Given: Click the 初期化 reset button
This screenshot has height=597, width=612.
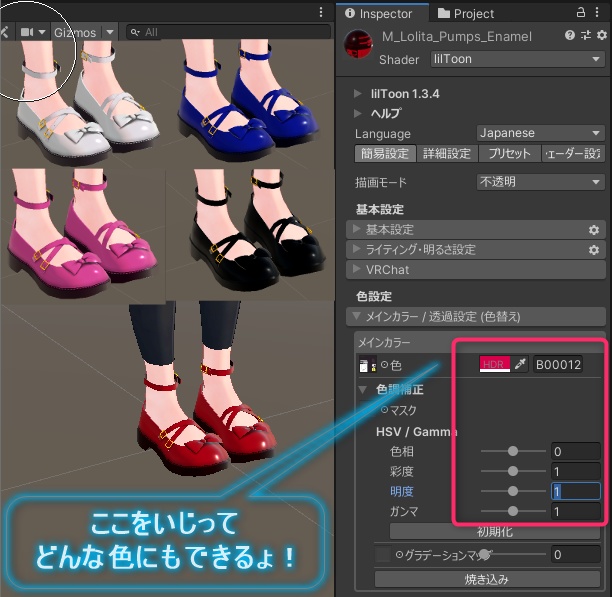Looking at the screenshot, I should coord(495,531).
